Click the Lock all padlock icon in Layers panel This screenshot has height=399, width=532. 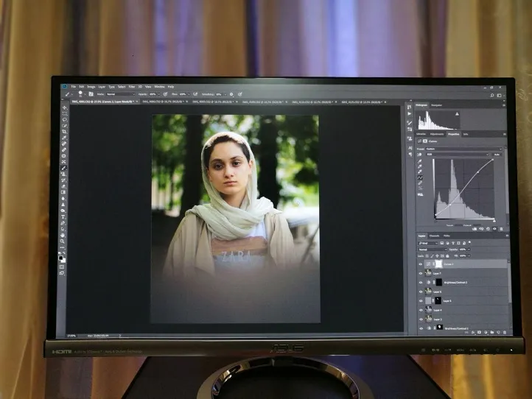[447, 256]
